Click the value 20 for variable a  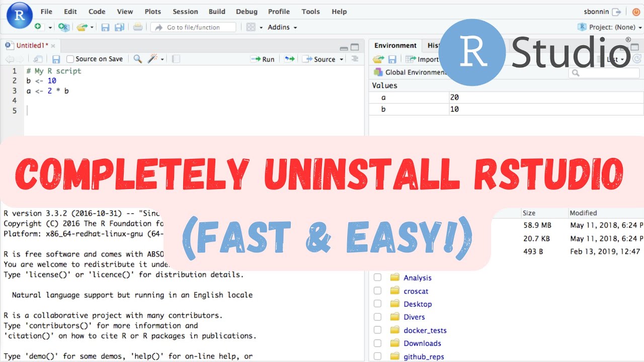click(x=455, y=97)
